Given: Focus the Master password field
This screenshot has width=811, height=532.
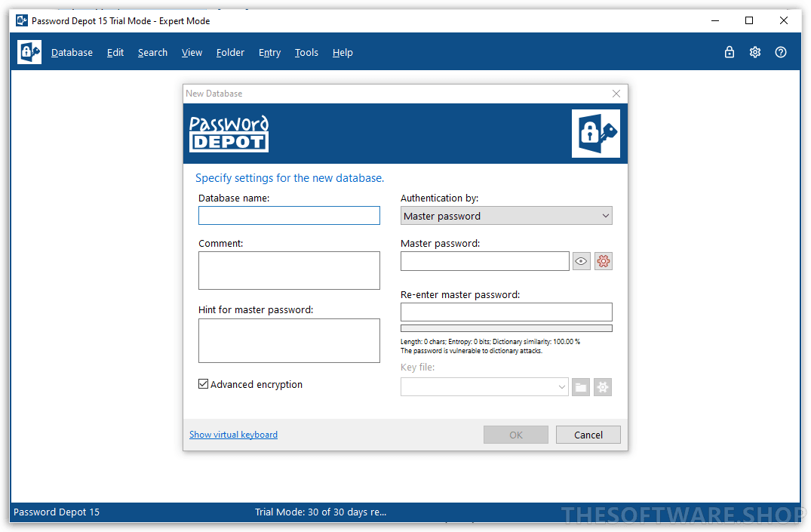Looking at the screenshot, I should [x=485, y=261].
